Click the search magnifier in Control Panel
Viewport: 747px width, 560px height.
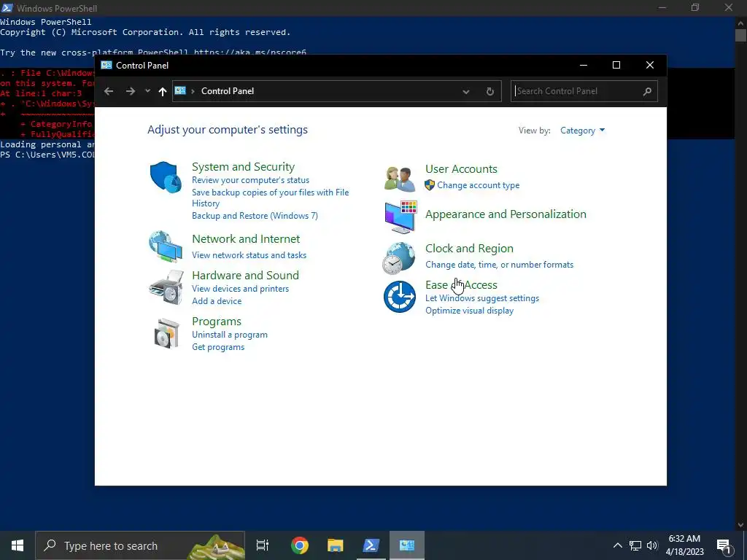point(647,91)
